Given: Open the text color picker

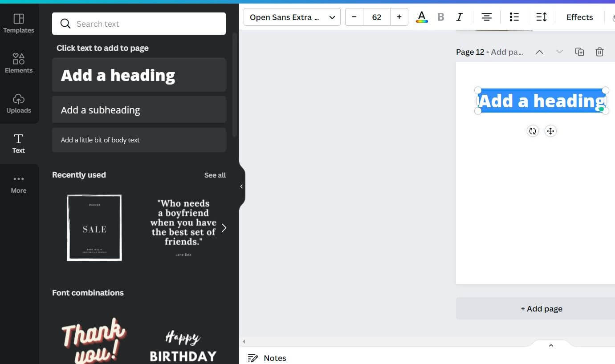Looking at the screenshot, I should [x=421, y=17].
